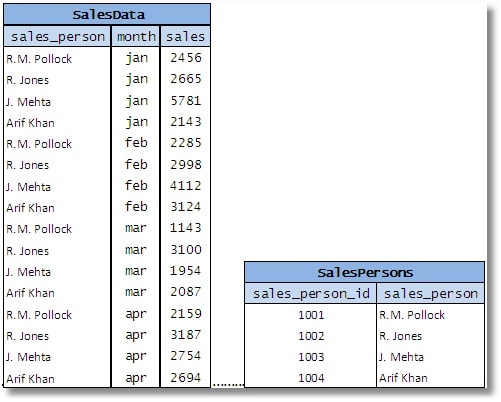Click R. Jones in the 2665 row
The height and width of the screenshot is (402, 501).
[x=28, y=80]
